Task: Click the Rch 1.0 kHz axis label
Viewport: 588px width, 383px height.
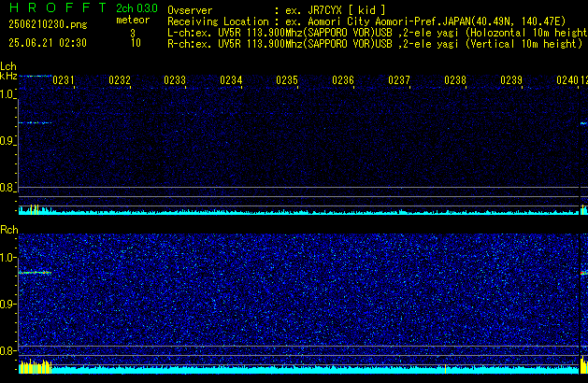Action: pyautogui.click(x=7, y=258)
